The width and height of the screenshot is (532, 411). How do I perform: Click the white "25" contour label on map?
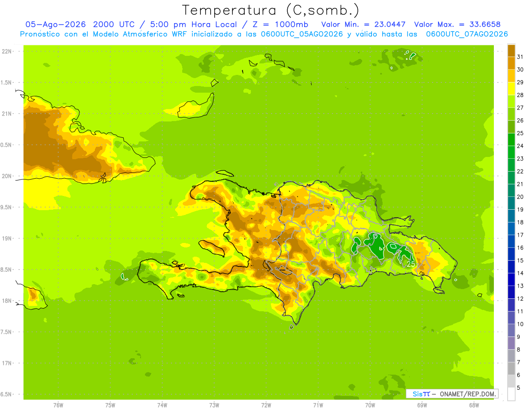pos(411,264)
